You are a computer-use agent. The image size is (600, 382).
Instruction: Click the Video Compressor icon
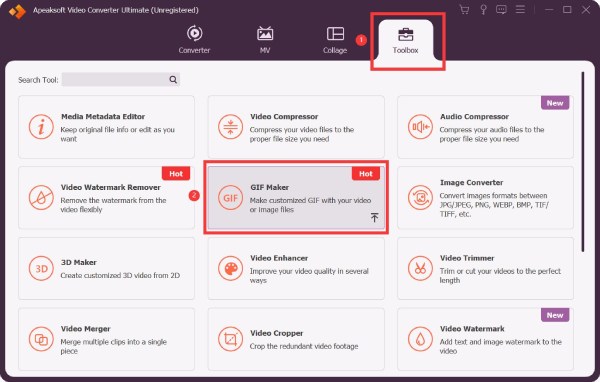click(x=230, y=127)
